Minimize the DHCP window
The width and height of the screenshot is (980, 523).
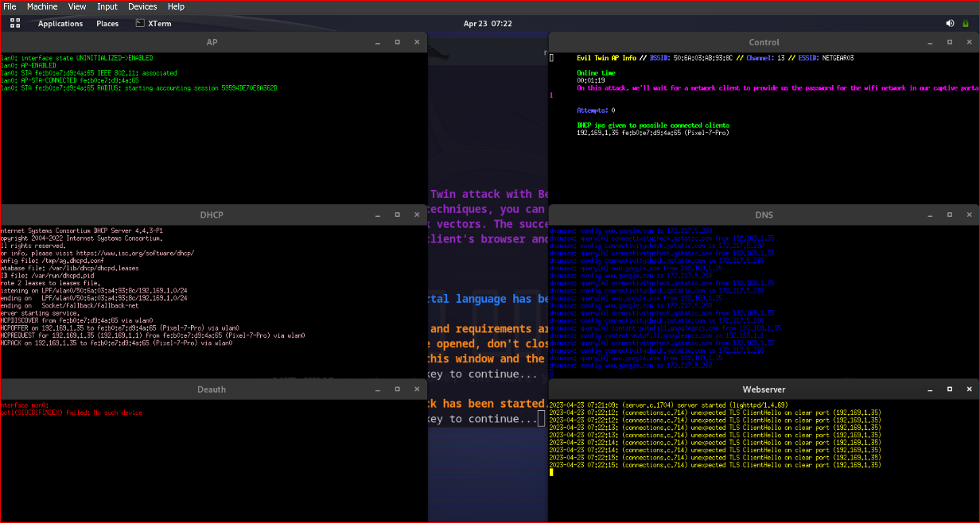click(x=379, y=215)
